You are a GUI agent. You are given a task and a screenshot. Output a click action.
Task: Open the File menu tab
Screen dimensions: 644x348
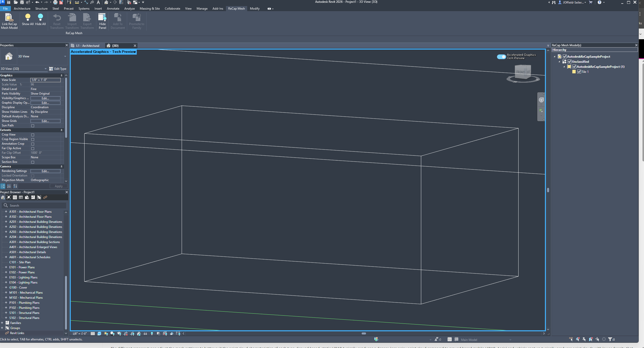coord(5,9)
